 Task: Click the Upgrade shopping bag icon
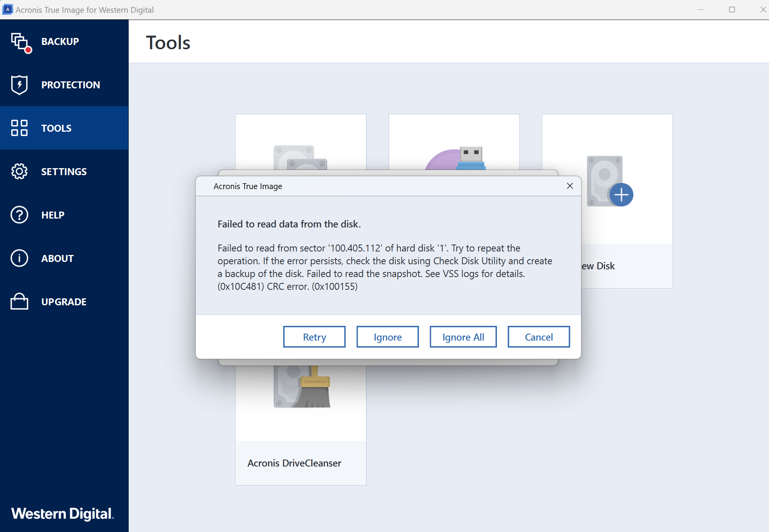[x=19, y=302]
